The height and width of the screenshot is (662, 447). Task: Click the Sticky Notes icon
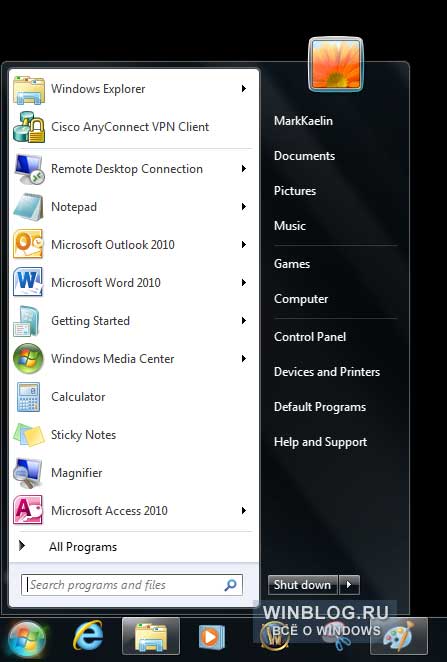(29, 435)
